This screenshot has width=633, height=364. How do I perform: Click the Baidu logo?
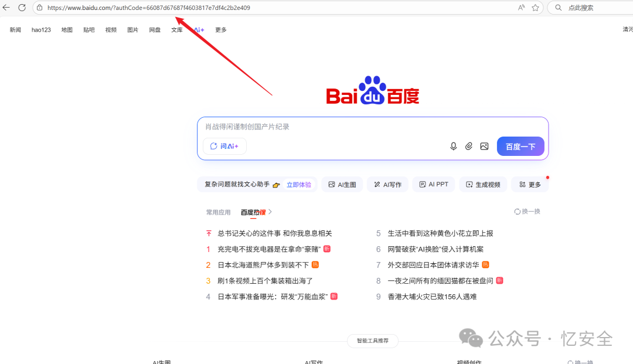click(x=373, y=90)
